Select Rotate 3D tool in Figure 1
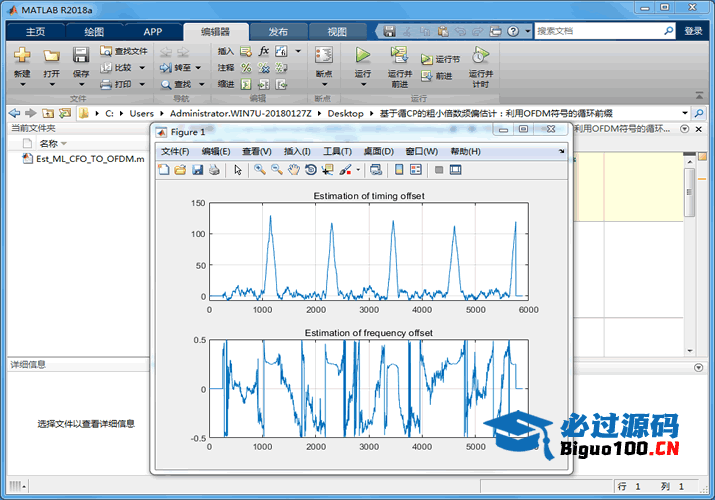 click(311, 170)
